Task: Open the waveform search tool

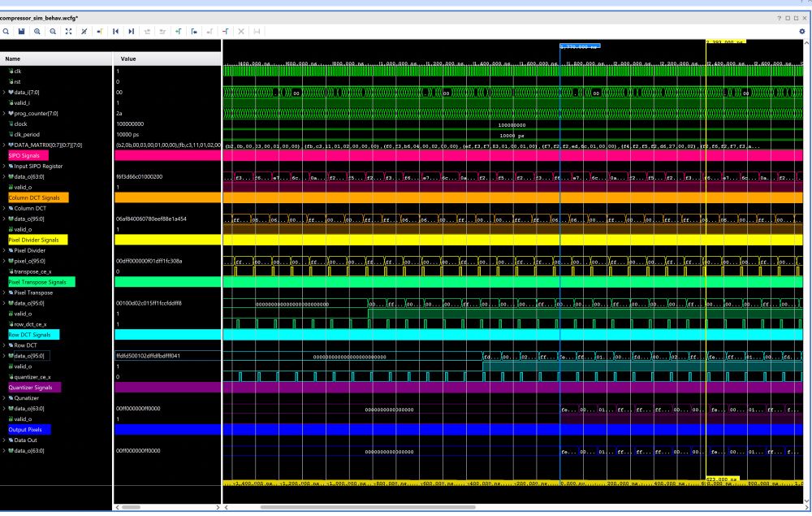Action: point(6,32)
